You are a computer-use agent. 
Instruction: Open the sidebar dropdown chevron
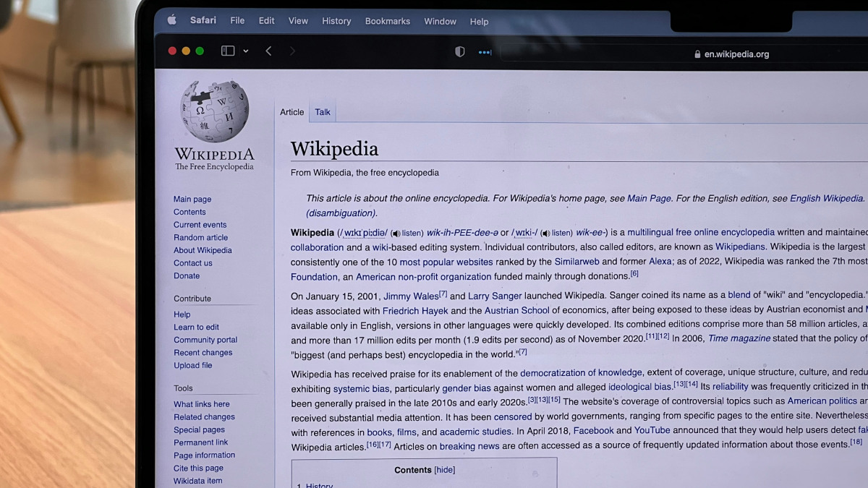246,51
